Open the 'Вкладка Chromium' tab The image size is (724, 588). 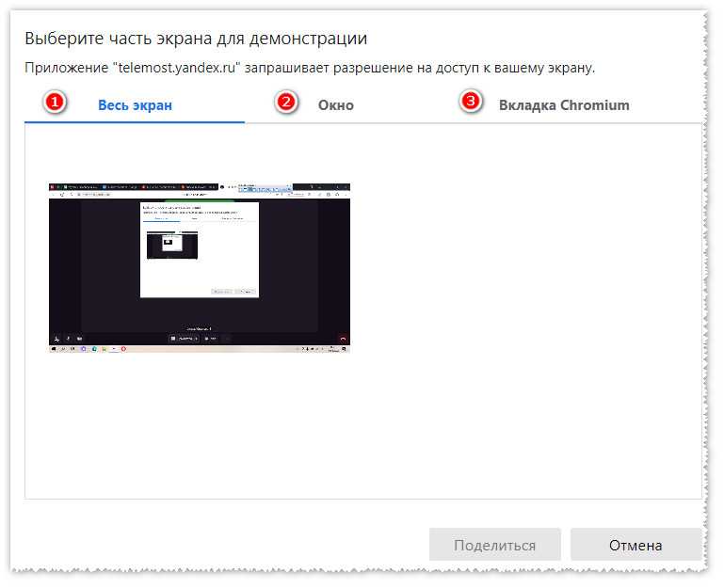point(564,105)
